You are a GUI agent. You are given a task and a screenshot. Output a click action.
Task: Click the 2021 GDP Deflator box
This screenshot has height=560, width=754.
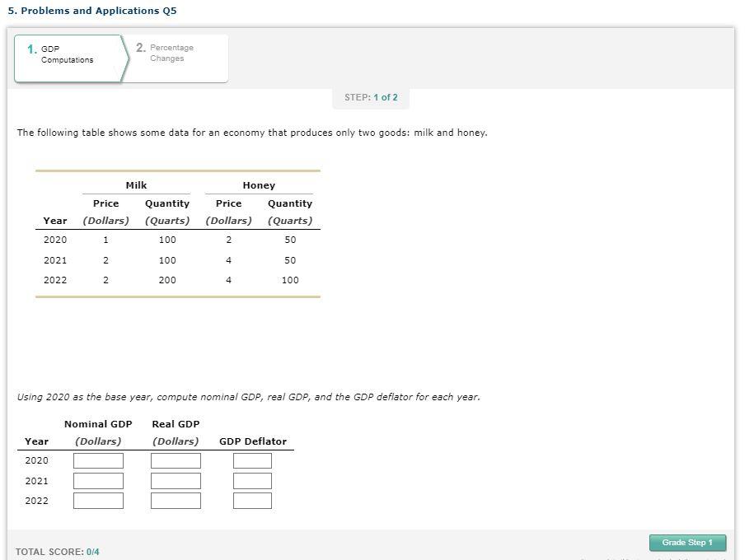[252, 481]
